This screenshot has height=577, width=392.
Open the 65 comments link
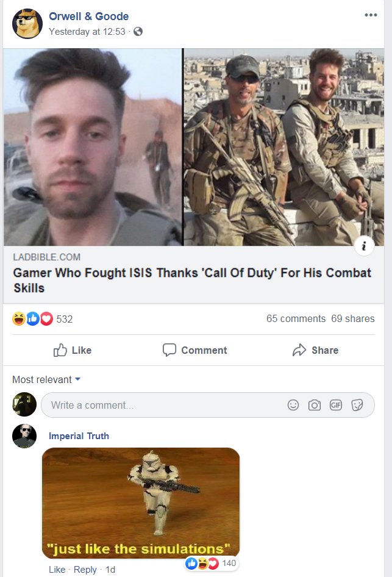click(x=296, y=318)
